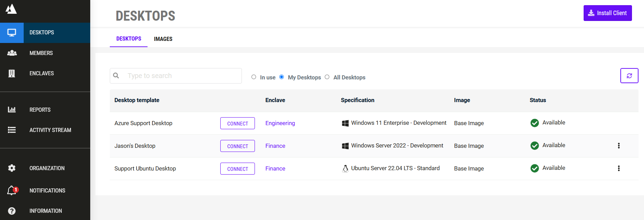Open Enclaves via the building icon

12,73
